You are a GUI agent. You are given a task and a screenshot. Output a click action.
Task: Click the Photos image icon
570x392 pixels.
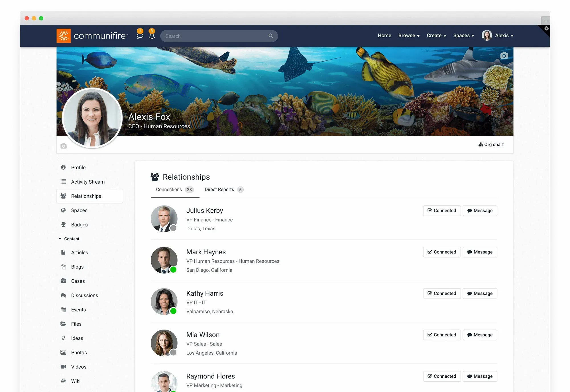click(63, 352)
